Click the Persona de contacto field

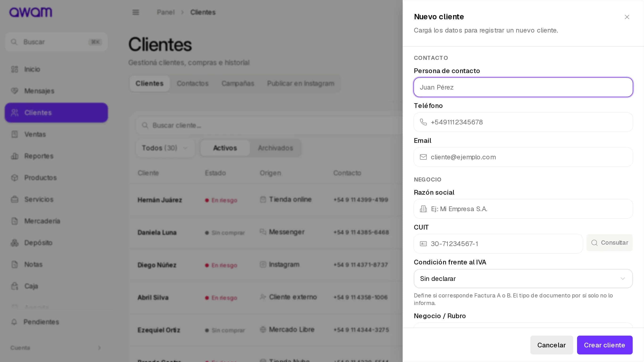pyautogui.click(x=523, y=87)
